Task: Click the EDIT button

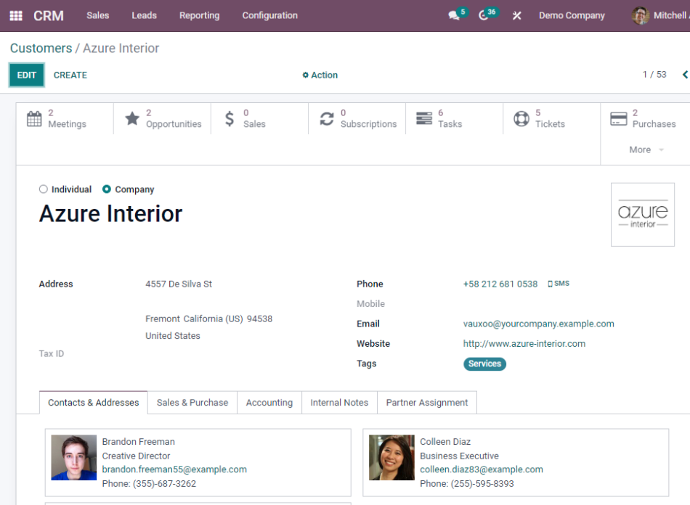Action: 26,75
